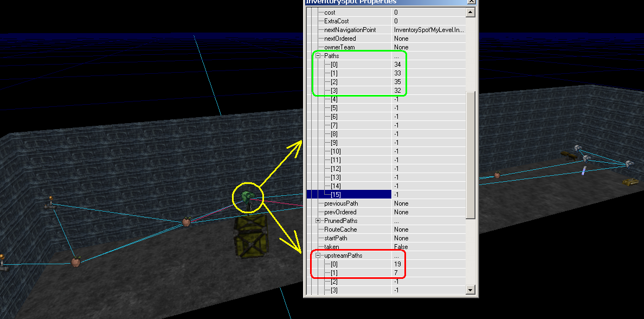This screenshot has height=319, width=644.
Task: Select the nextNavigationPoint property
Action: point(386,30)
